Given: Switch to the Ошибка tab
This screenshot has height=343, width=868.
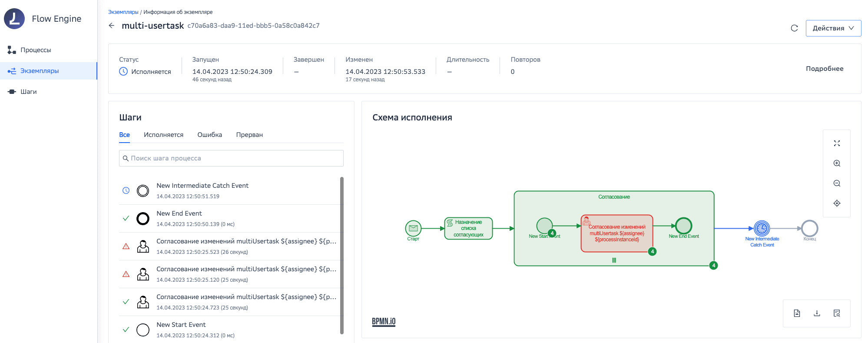Looking at the screenshot, I should pos(210,135).
